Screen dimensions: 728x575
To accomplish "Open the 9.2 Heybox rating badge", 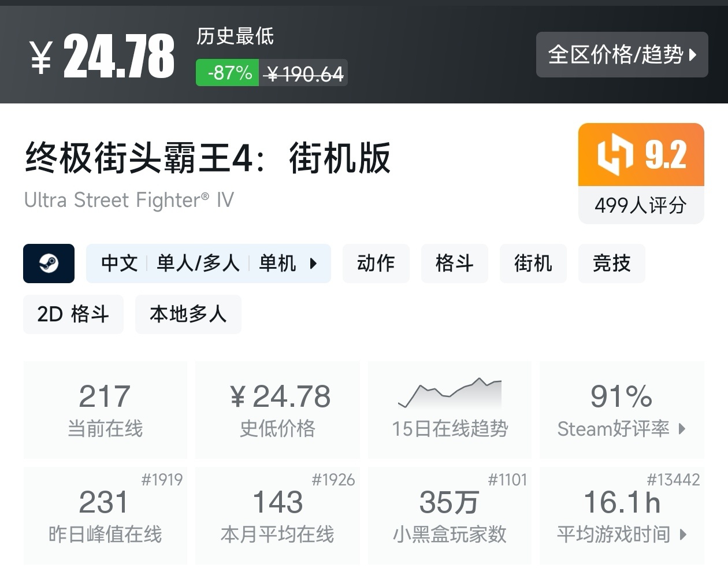I will point(641,155).
